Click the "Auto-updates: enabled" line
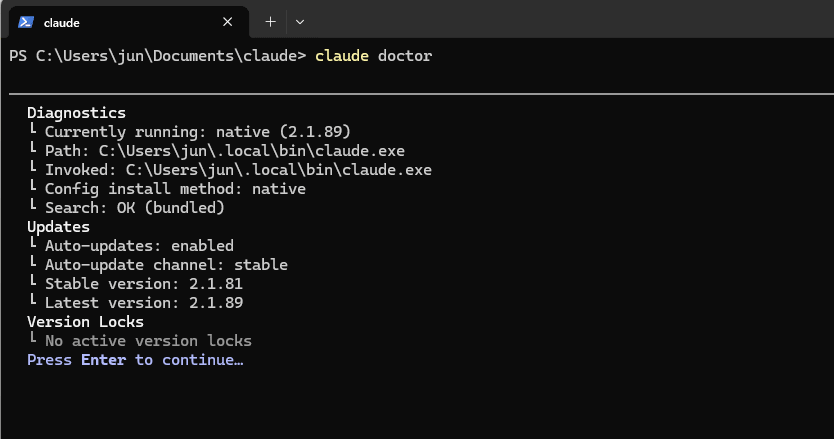The height and width of the screenshot is (439, 834). click(139, 246)
